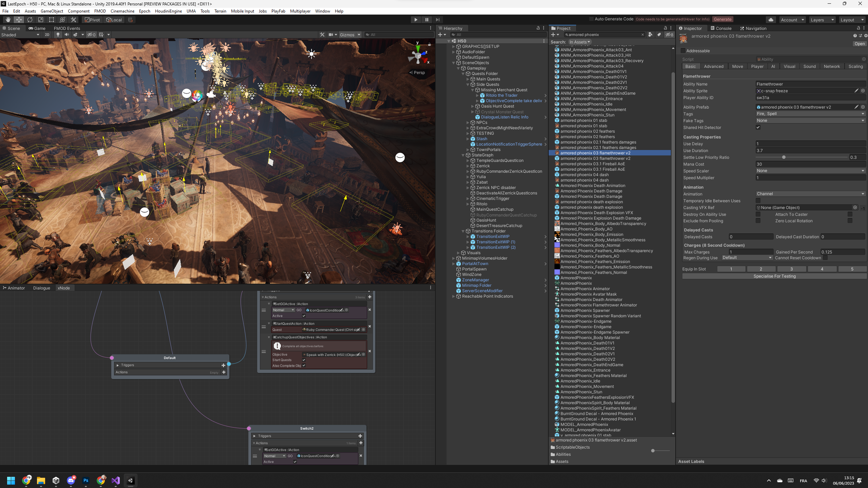This screenshot has height=488, width=868.
Task: Open the Layers dropdown
Action: [822, 20]
